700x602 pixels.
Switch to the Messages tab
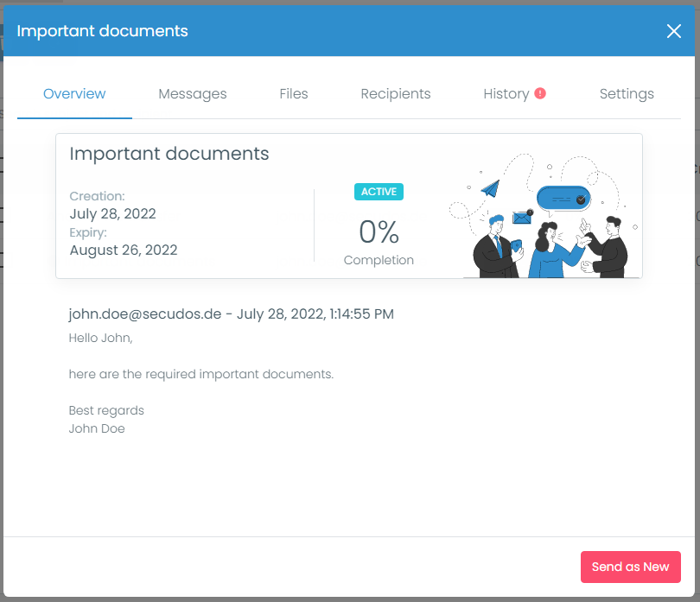[192, 93]
